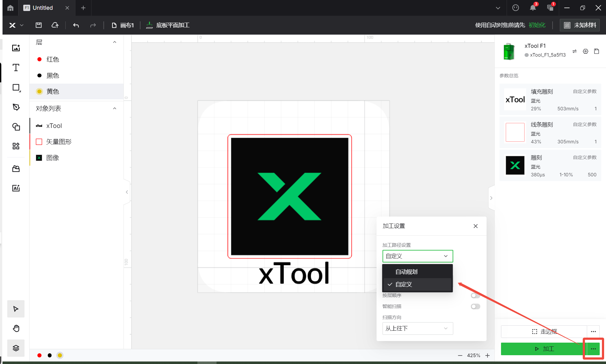Viewport: 606px width, 364px height.
Task: Upload project to cloud icon
Action: 55,25
